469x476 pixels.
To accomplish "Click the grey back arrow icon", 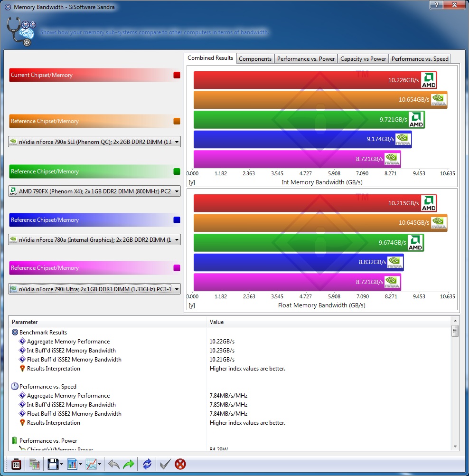I will point(114,464).
